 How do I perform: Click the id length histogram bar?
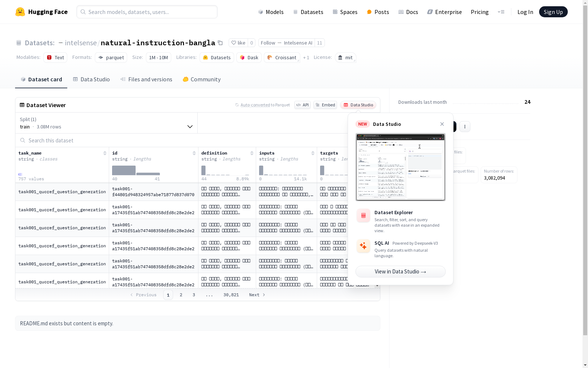[124, 170]
